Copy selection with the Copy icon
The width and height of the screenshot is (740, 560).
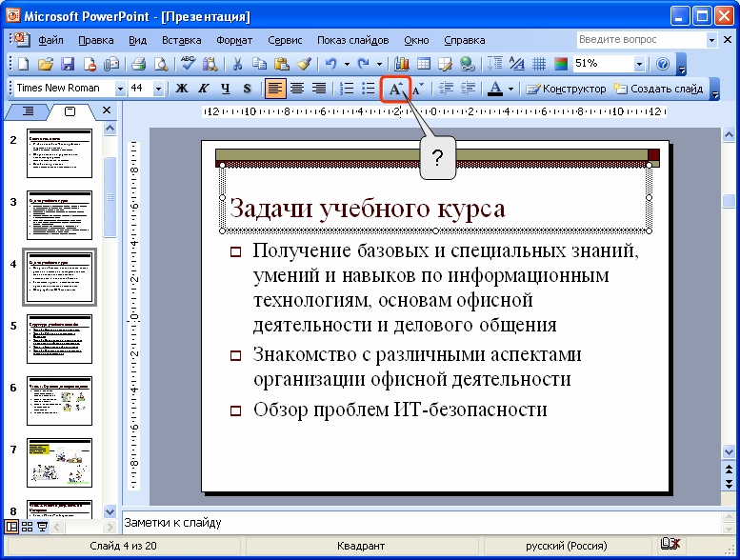point(259,63)
